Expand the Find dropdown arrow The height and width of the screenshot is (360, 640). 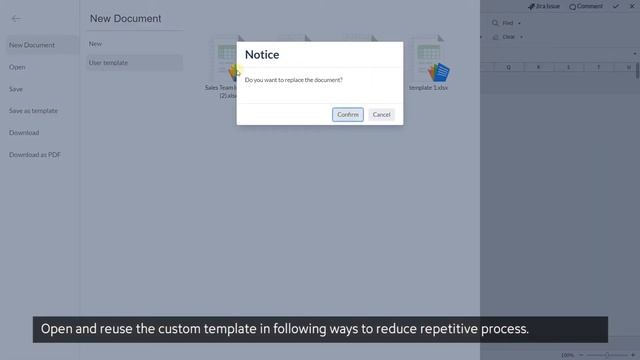pyautogui.click(x=519, y=23)
